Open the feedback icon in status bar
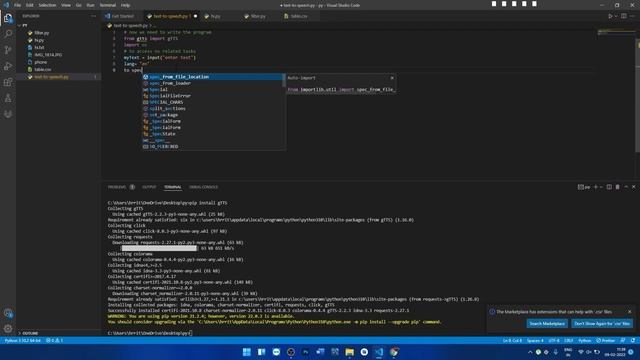The height and width of the screenshot is (360, 640). coord(623,340)
